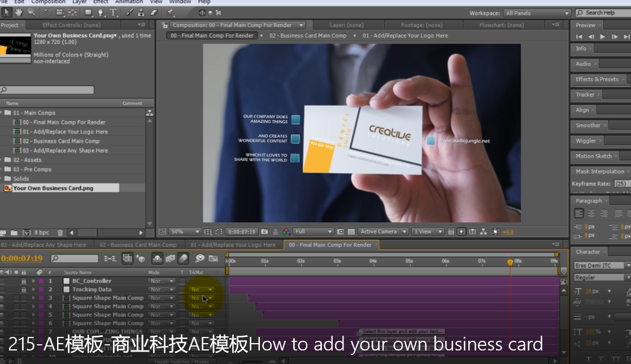Select the Pan Behind anchor point tool
This screenshot has height=364, width=631.
click(x=72, y=12)
